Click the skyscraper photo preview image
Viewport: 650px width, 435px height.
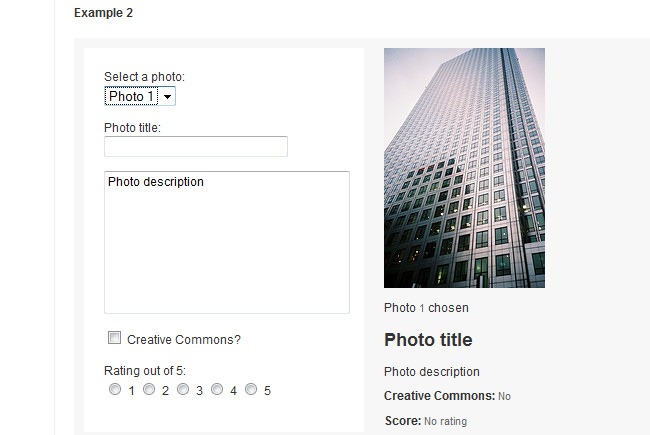pyautogui.click(x=464, y=167)
